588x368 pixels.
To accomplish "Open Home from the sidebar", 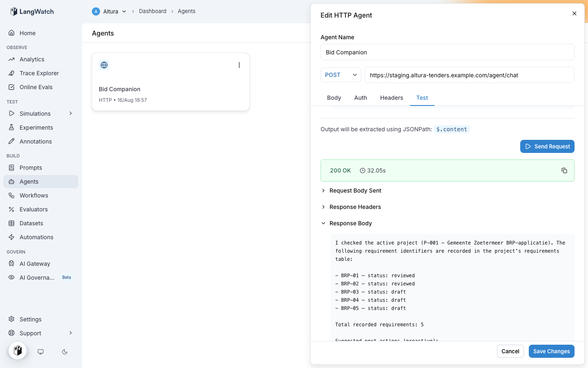I will (41, 33).
